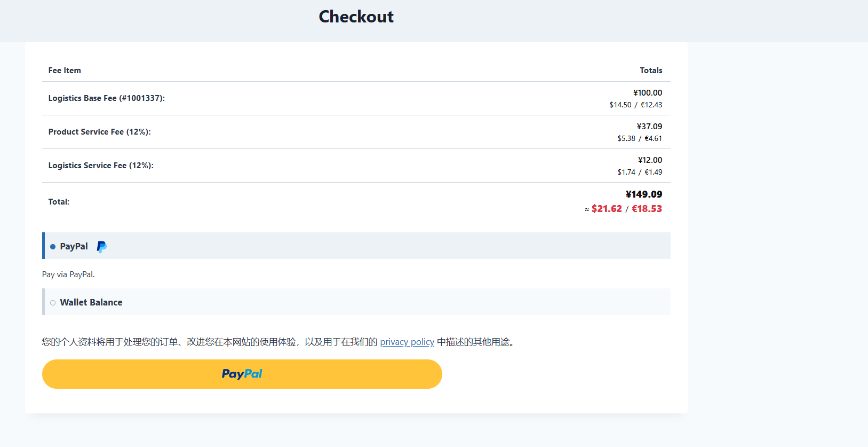The width and height of the screenshot is (868, 447).
Task: Click the Totals column header
Action: tap(651, 70)
